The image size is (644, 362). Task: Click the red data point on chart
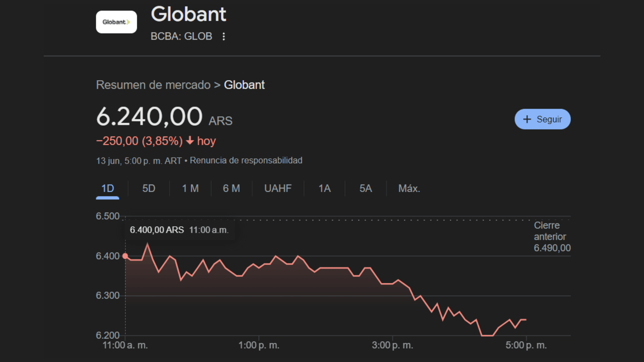[x=125, y=256]
